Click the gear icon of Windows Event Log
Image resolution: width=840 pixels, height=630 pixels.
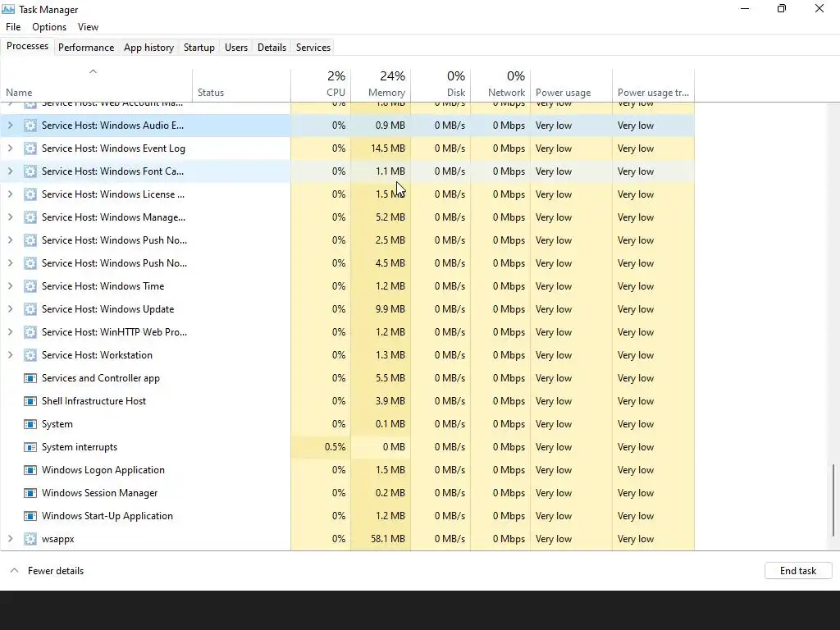(x=30, y=148)
